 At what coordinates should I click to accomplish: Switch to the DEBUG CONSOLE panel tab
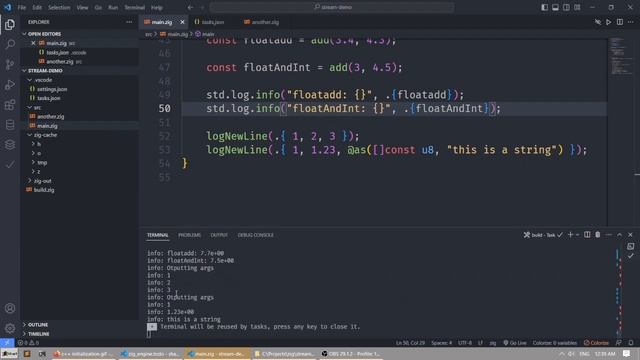tap(256, 235)
